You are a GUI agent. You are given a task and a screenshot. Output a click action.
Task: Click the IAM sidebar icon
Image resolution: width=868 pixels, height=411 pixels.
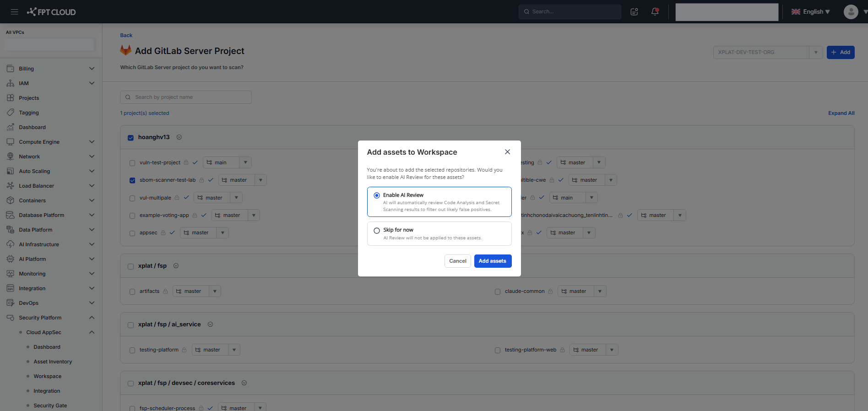click(11, 83)
